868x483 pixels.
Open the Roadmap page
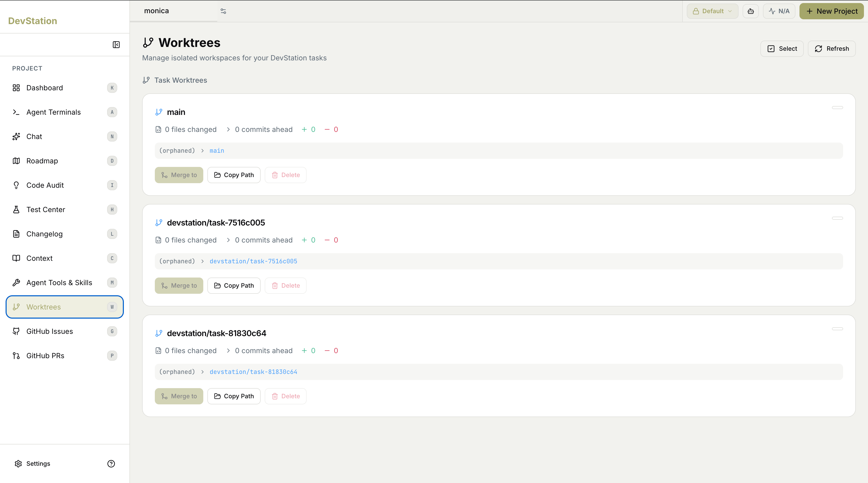coord(65,161)
